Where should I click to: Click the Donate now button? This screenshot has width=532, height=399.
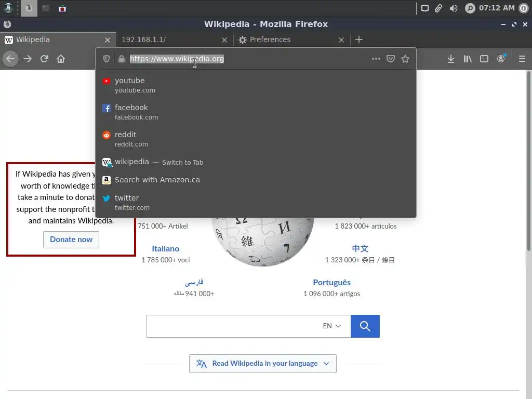pos(71,240)
